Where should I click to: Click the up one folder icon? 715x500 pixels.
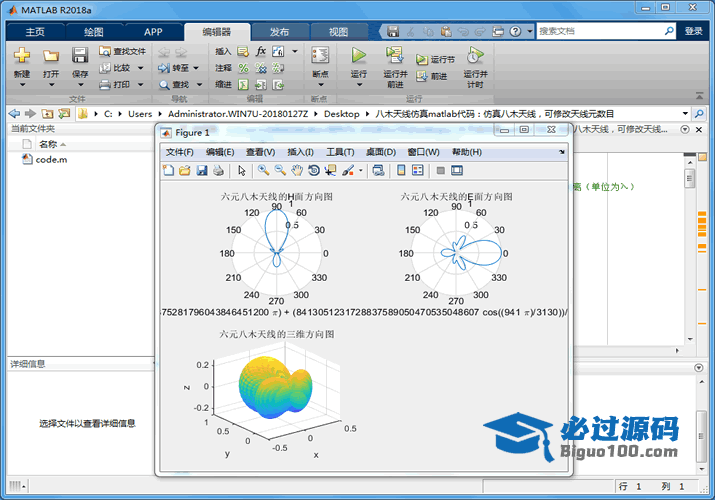(x=47, y=113)
